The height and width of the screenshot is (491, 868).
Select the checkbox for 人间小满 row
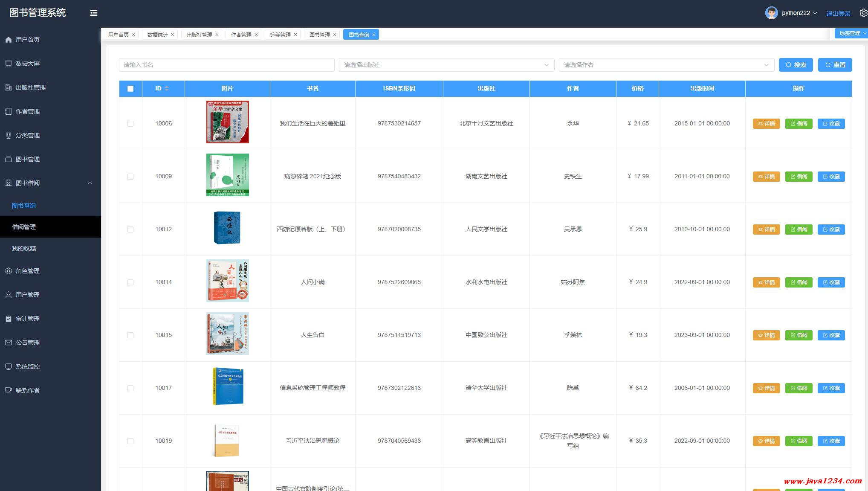pyautogui.click(x=130, y=282)
